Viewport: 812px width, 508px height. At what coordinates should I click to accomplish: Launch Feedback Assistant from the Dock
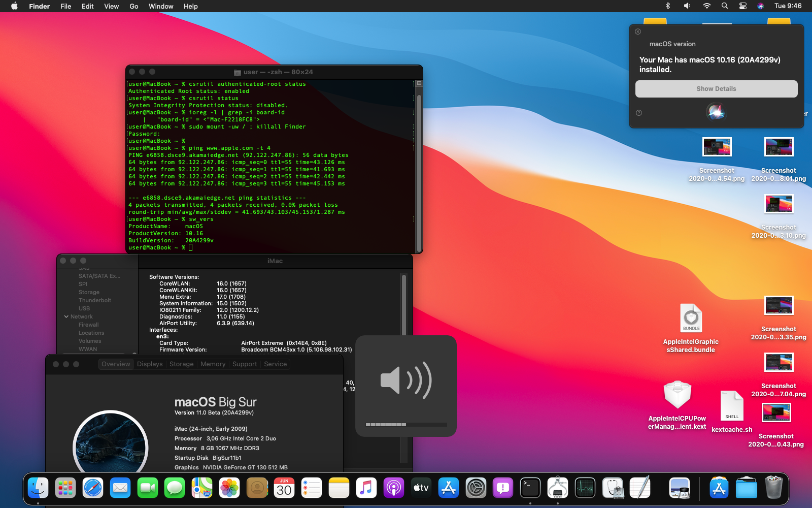[x=503, y=488]
